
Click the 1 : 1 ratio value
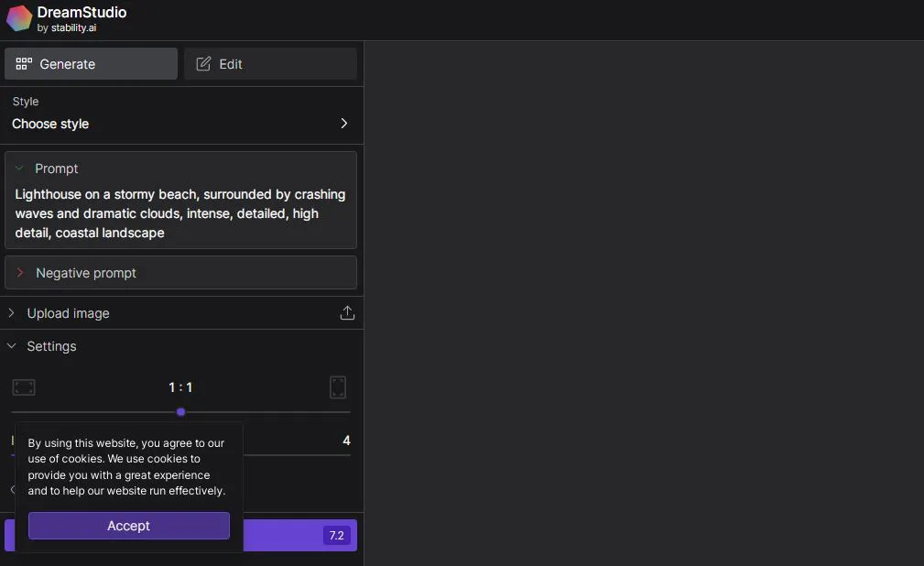click(180, 387)
